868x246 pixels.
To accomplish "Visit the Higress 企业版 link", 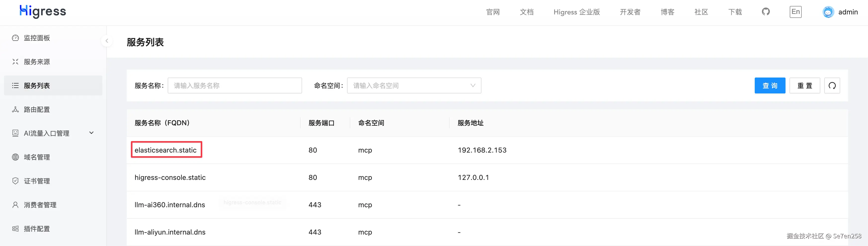I will [577, 12].
